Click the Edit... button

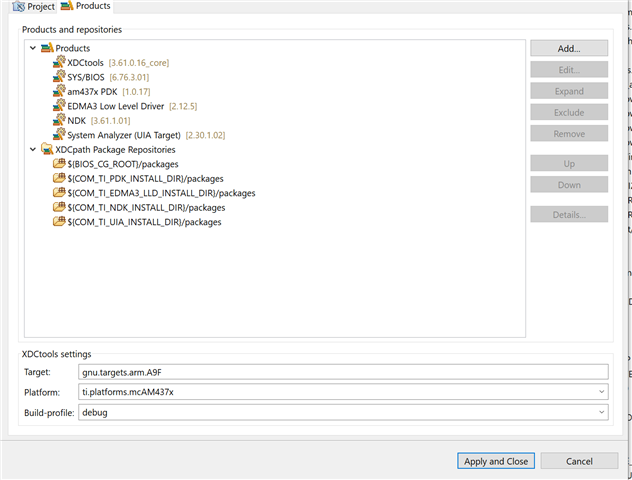(569, 70)
